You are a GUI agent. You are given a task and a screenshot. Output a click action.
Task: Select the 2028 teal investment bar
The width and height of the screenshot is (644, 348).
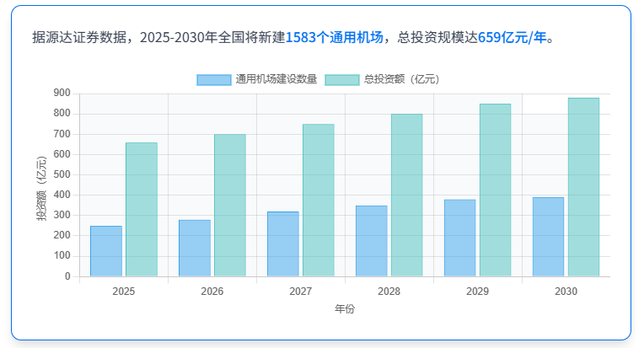[x=406, y=195]
